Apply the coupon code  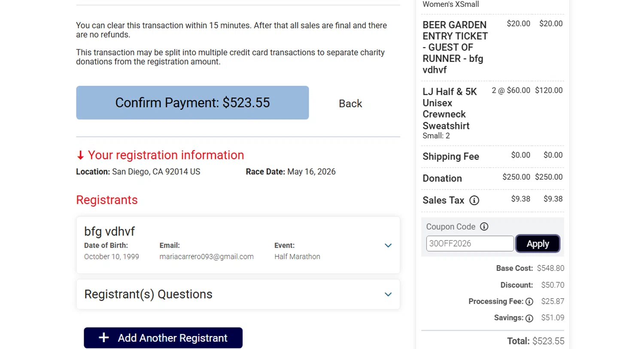point(538,244)
